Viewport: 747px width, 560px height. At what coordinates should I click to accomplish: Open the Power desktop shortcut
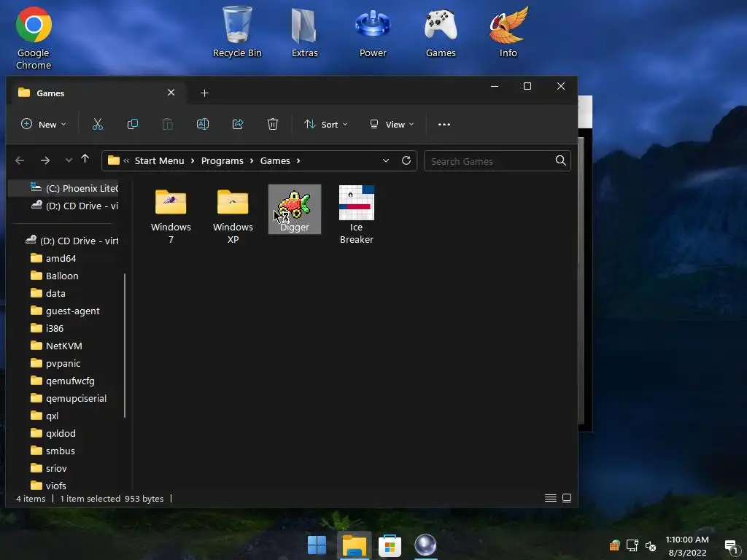(373, 32)
